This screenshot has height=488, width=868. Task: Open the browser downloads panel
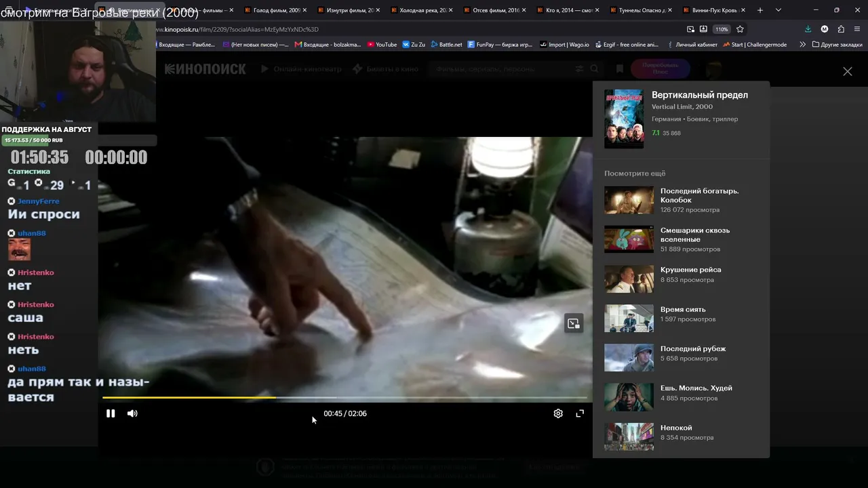tap(808, 29)
